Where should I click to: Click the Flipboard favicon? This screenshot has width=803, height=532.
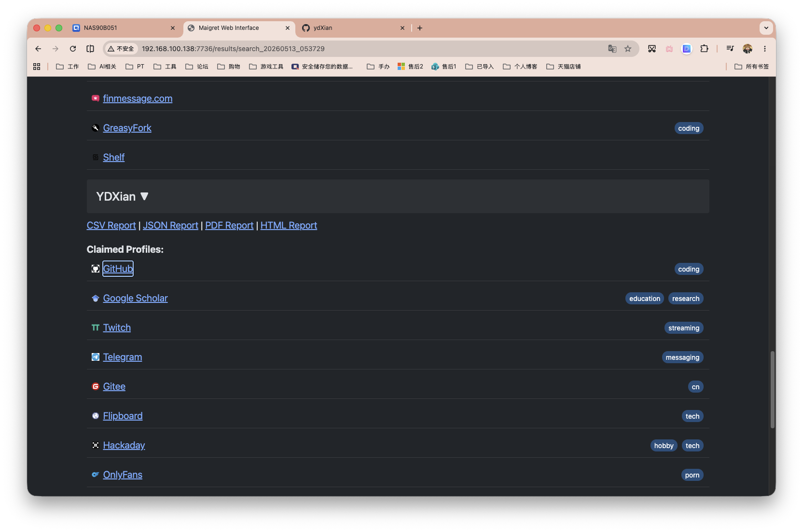point(96,416)
